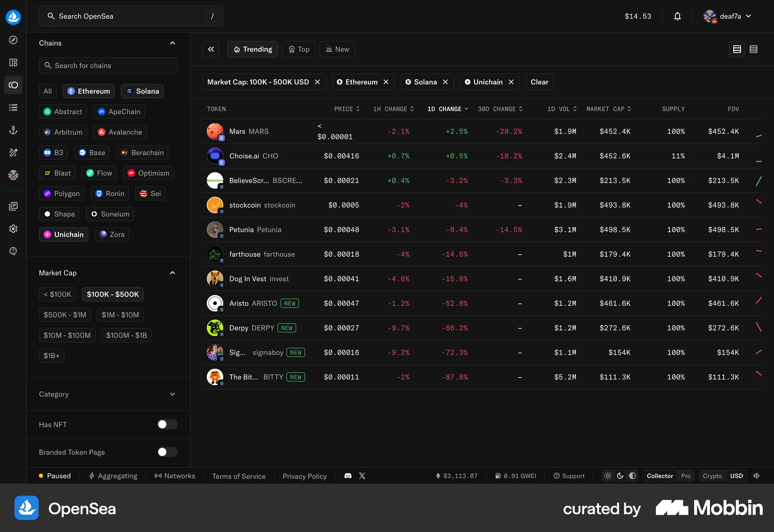Select the All chains button
774x532 pixels.
point(48,91)
